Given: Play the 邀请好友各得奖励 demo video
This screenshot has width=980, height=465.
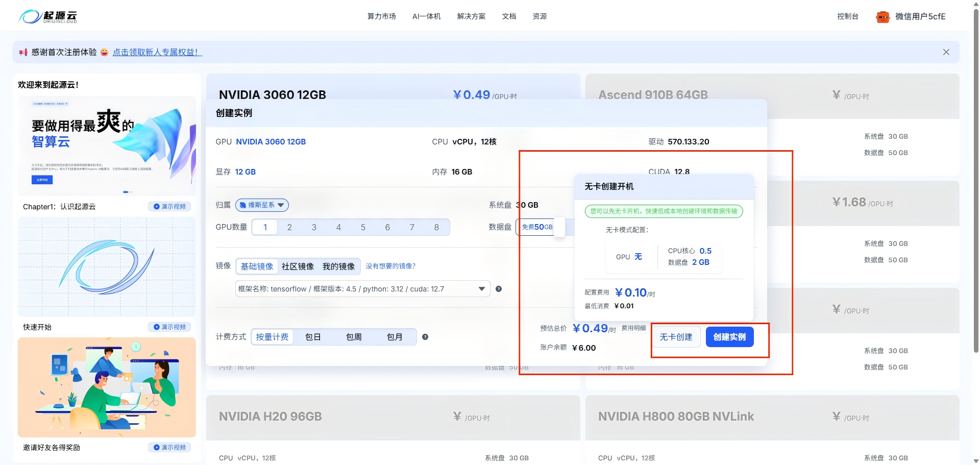Looking at the screenshot, I should tap(170, 448).
